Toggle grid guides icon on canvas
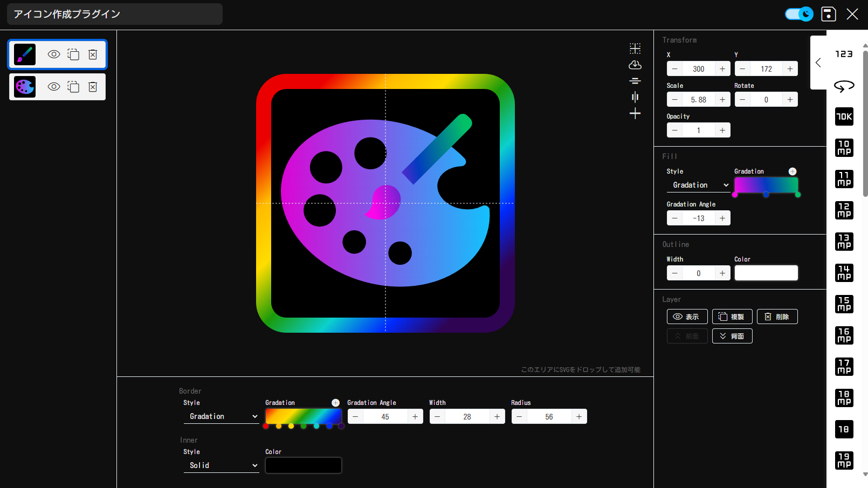 click(x=635, y=49)
